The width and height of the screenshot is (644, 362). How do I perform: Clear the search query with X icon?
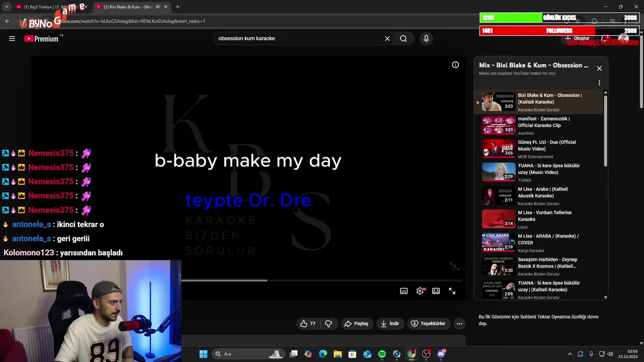[x=387, y=39]
